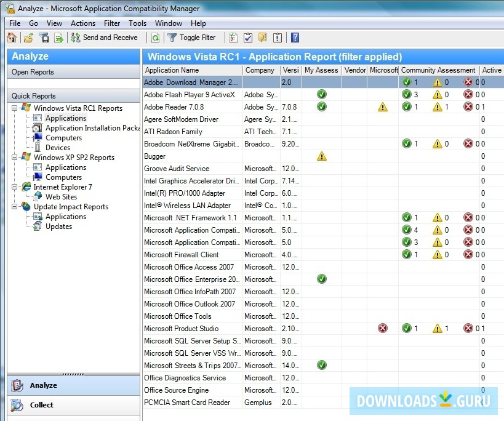Click the Send and Receive button

[104, 38]
